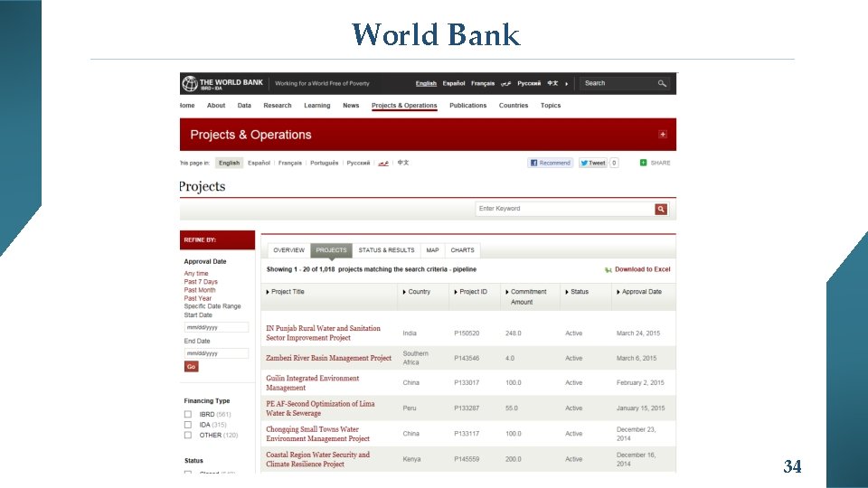Switch to the Charts tab
Image resolution: width=868 pixels, height=488 pixels.
[x=462, y=250]
